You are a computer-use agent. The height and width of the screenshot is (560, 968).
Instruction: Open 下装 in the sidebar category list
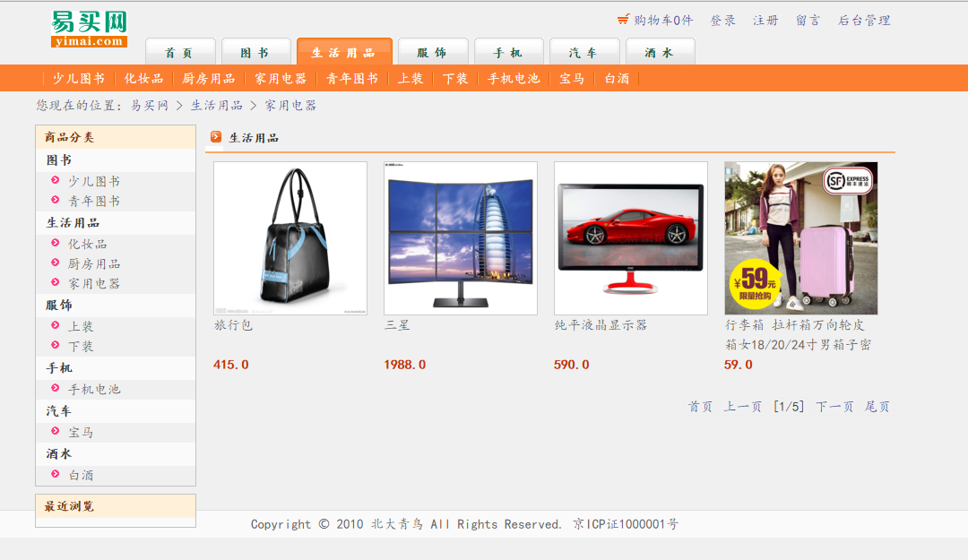[x=81, y=346]
